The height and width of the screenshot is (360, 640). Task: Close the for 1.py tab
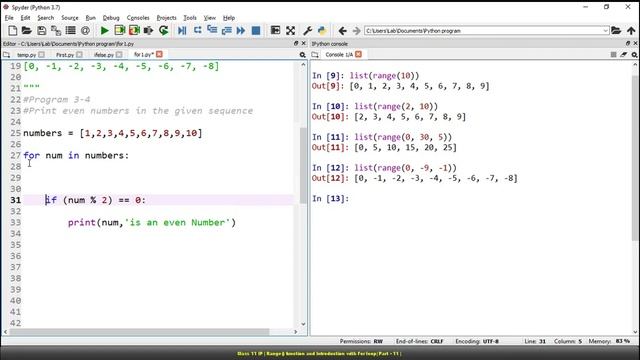point(159,54)
